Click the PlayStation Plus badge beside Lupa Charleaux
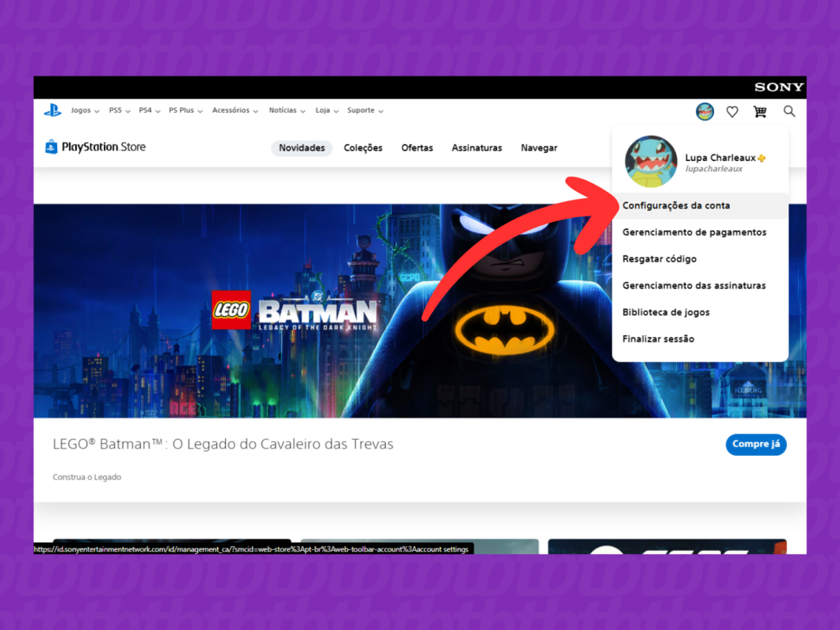The height and width of the screenshot is (630, 840). pyautogui.click(x=762, y=158)
